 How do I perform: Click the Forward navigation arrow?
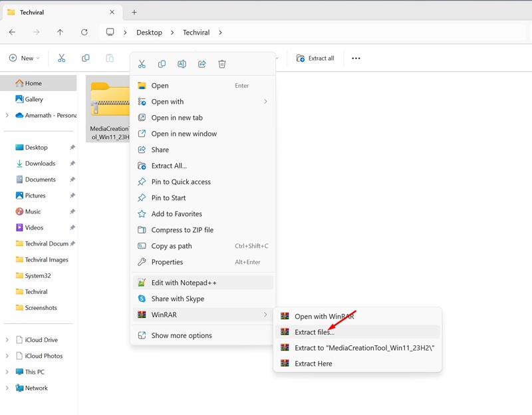pos(36,32)
